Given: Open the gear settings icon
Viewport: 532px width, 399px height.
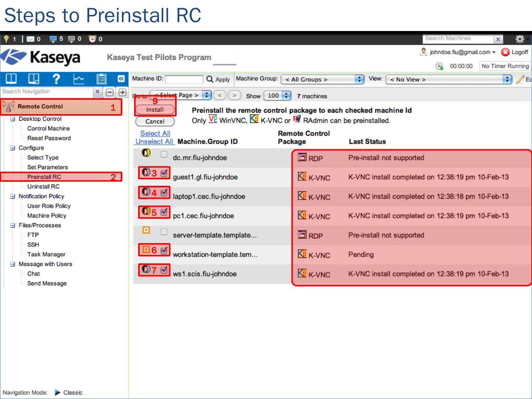Looking at the screenshot, I should [520, 39].
